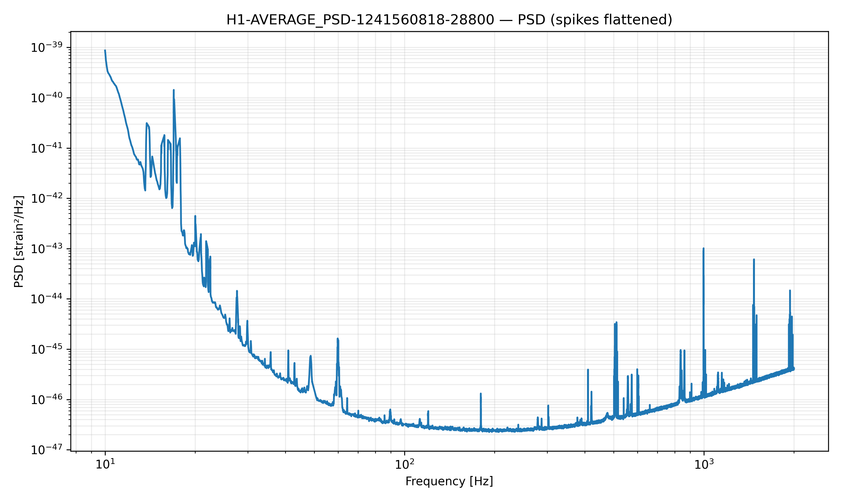Click the 10^-42 y-axis tick label
Screen dimensions: 841x504
[x=47, y=198]
